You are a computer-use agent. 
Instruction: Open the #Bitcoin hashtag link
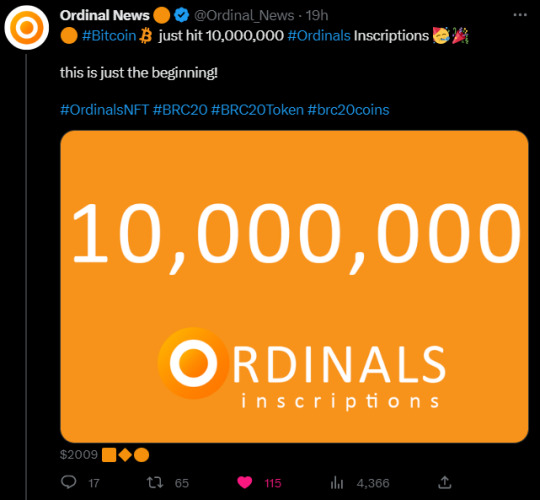coord(109,36)
